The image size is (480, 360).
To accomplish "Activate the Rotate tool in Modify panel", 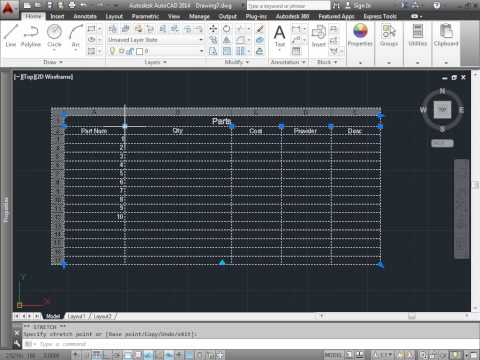I will 226,29.
